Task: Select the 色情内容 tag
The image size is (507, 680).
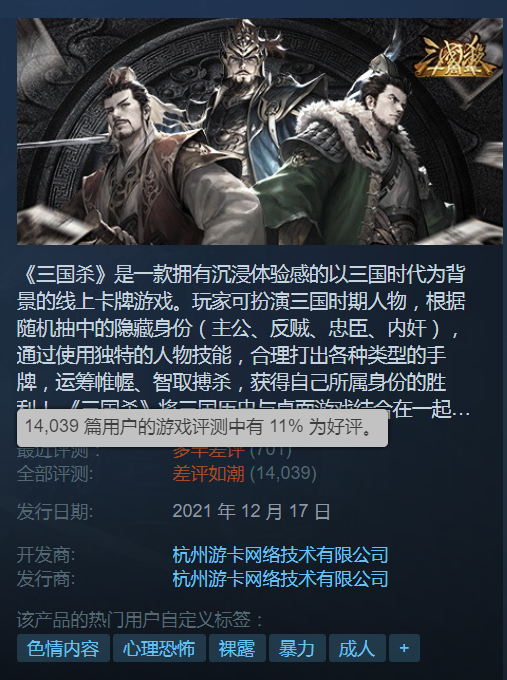Action: tap(63, 648)
